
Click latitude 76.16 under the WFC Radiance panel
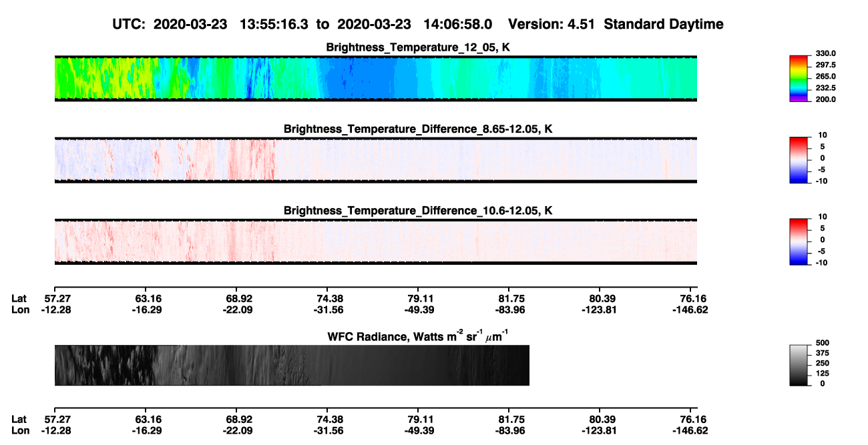point(694,419)
